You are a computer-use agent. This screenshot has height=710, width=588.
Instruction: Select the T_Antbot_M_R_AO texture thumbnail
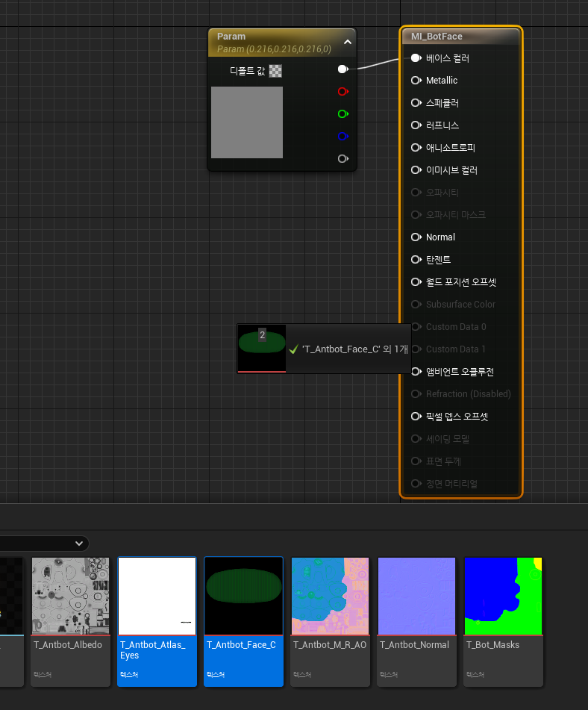pyautogui.click(x=330, y=596)
